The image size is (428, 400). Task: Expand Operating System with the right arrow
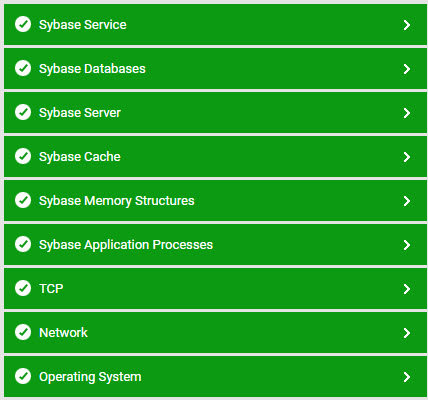click(x=407, y=377)
